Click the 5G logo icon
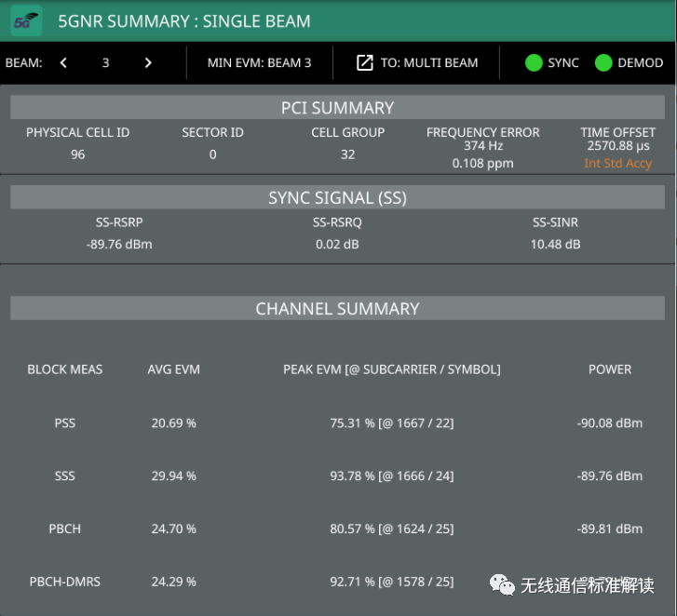The width and height of the screenshot is (677, 616). click(26, 20)
